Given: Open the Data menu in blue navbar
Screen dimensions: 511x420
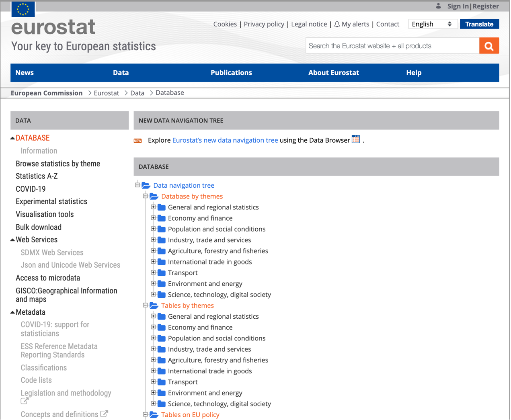Looking at the screenshot, I should pyautogui.click(x=121, y=73).
